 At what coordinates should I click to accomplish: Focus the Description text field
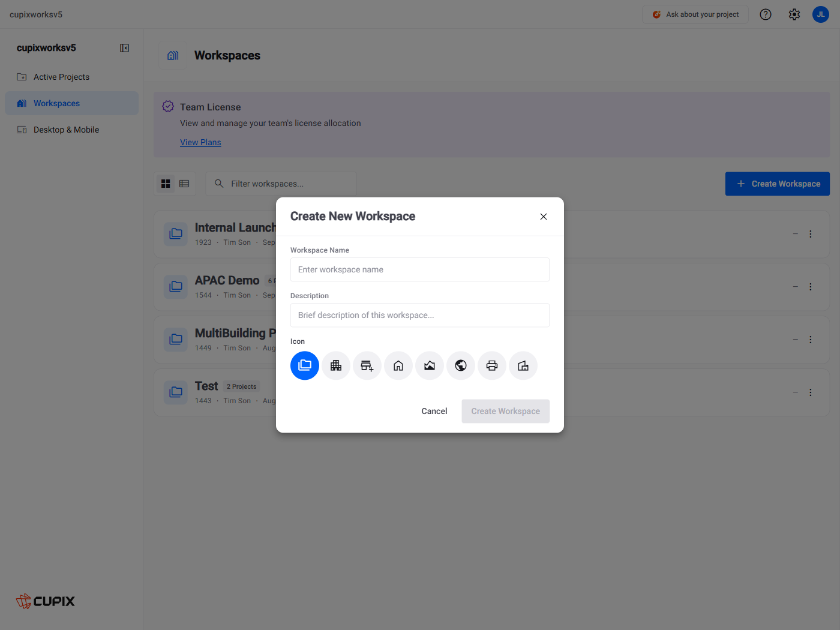(x=420, y=315)
